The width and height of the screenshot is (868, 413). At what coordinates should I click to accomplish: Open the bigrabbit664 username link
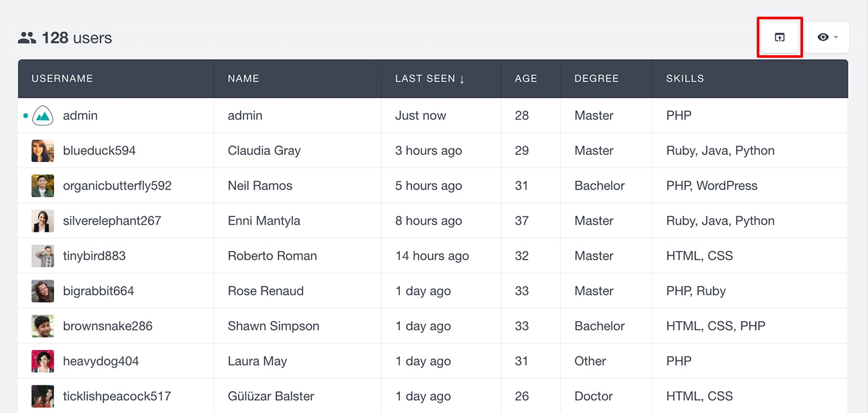tap(98, 291)
